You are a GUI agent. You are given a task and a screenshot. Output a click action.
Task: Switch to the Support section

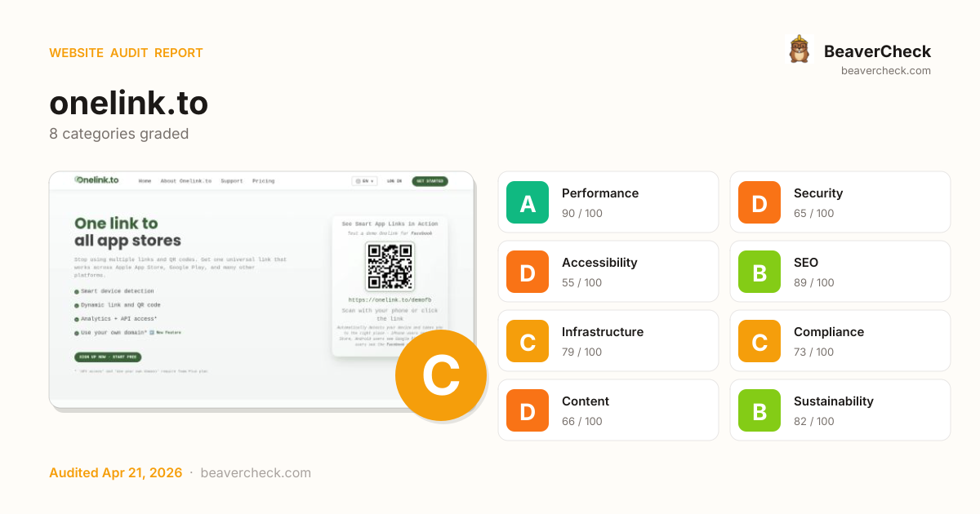click(231, 181)
